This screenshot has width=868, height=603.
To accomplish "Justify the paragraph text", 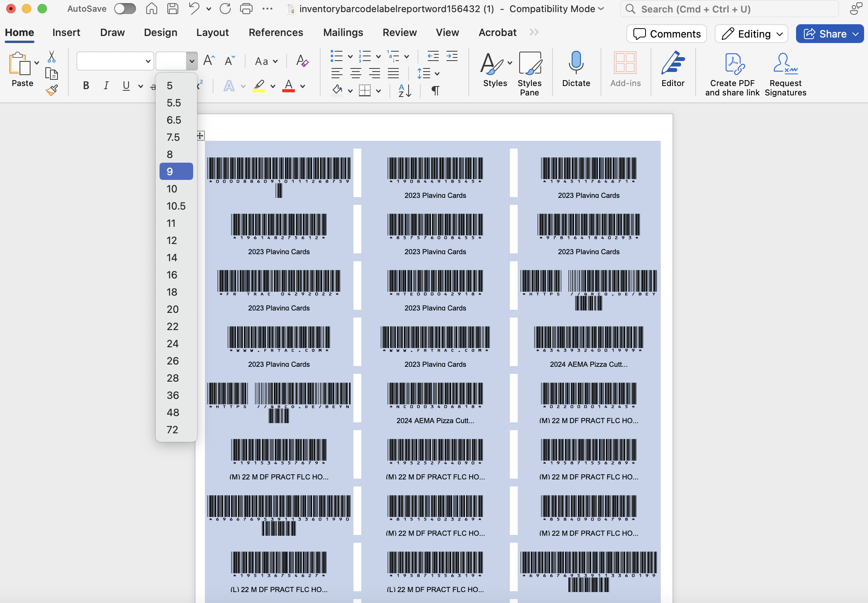I will pyautogui.click(x=393, y=73).
